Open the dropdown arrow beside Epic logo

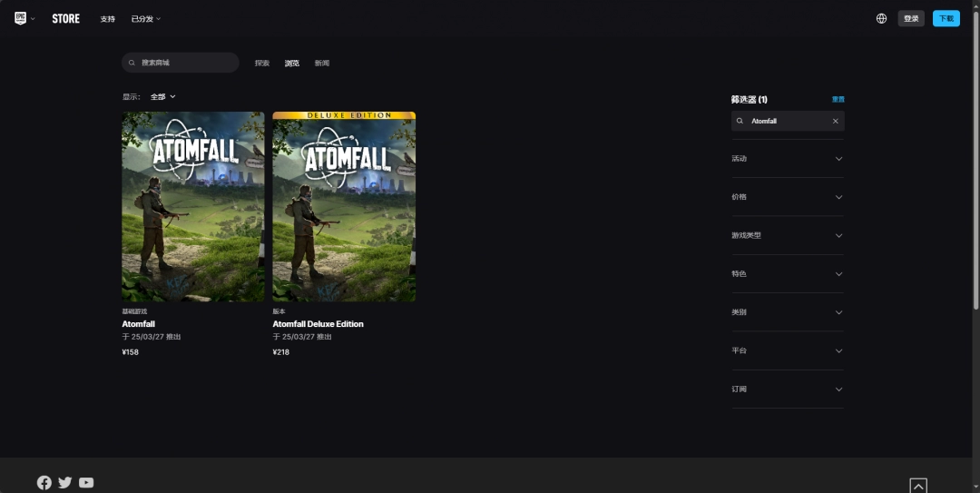click(x=33, y=19)
